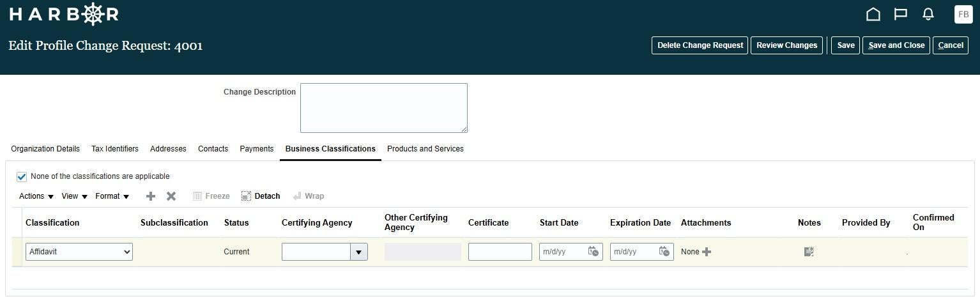The height and width of the screenshot is (301, 980).
Task: Click the Expiration Date column header
Action: coord(640,223)
